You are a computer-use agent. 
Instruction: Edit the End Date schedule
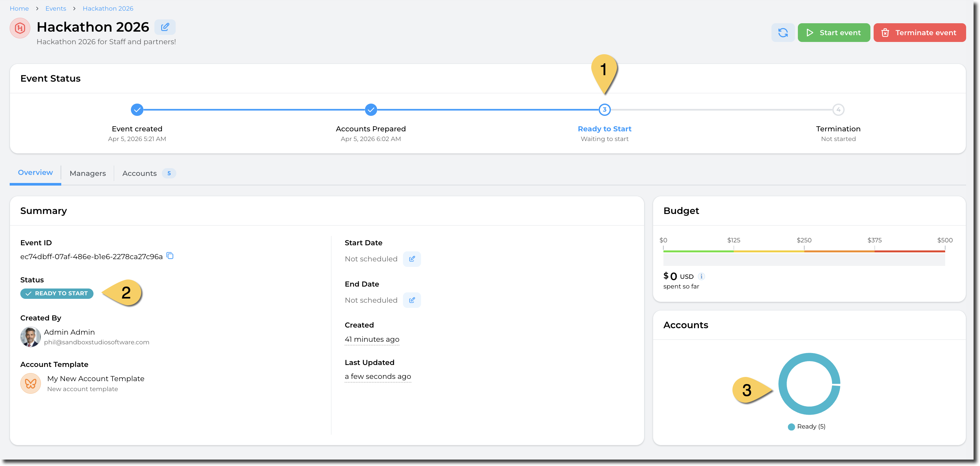[412, 300]
